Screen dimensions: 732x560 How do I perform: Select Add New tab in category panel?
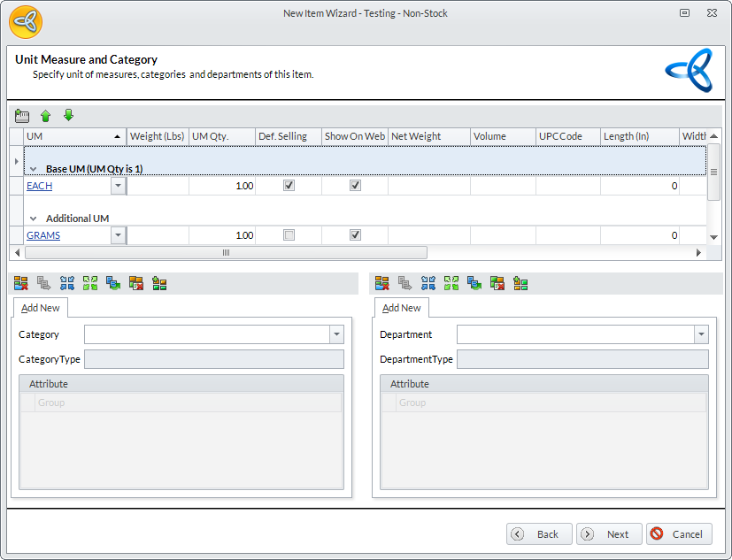[41, 308]
